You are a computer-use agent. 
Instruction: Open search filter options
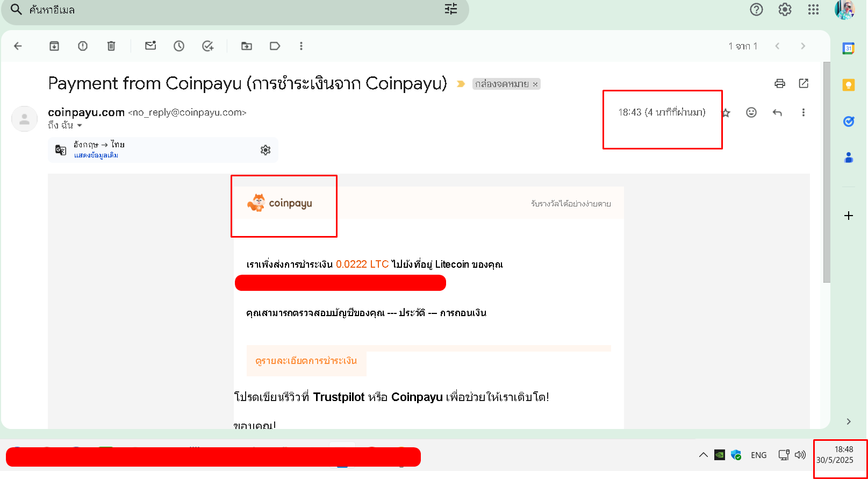click(x=451, y=9)
